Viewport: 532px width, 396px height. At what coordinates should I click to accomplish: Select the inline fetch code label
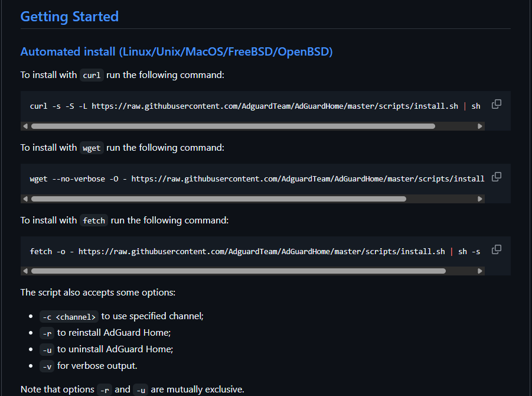click(x=93, y=220)
